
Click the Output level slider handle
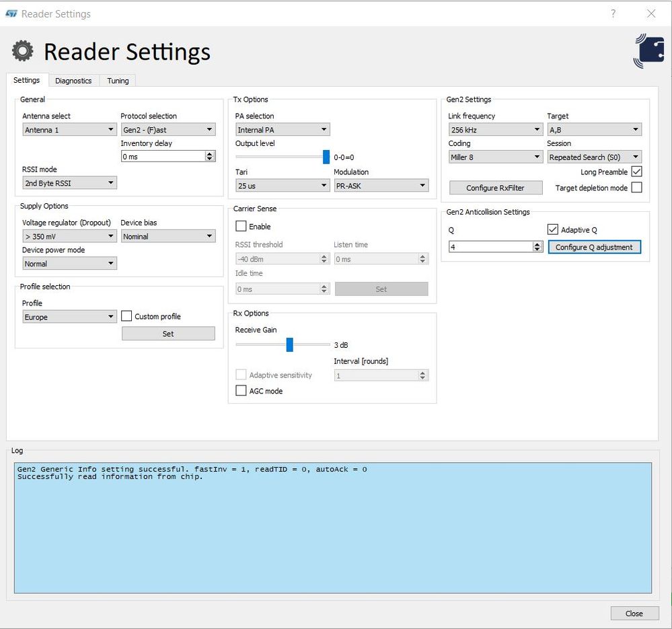point(326,157)
